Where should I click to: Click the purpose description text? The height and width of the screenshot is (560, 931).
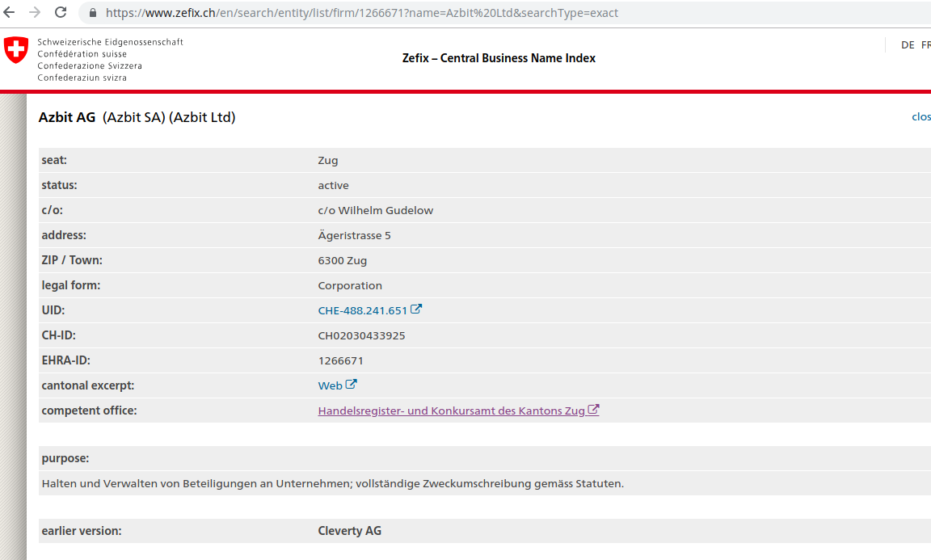point(332,483)
